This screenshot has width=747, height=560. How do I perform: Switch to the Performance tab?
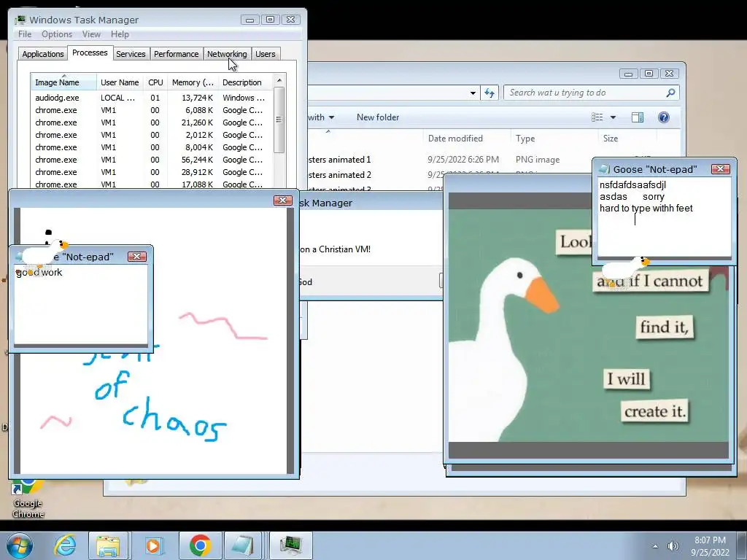click(177, 54)
